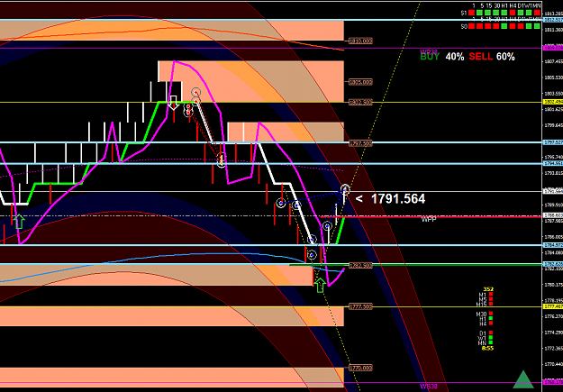Click the H4 red indicator in the lower panel
This screenshot has width=563, height=392.
pyautogui.click(x=491, y=323)
